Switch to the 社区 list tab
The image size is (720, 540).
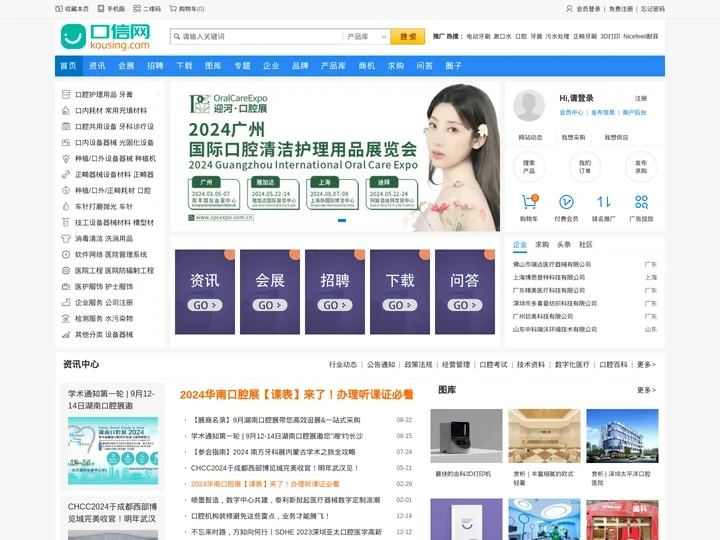(585, 245)
